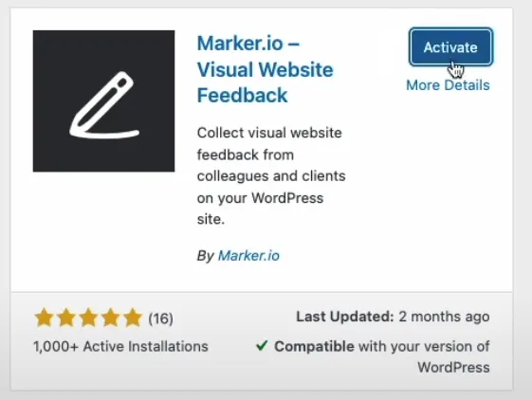Open the Marker.io author link
The height and width of the screenshot is (400, 532).
click(248, 256)
